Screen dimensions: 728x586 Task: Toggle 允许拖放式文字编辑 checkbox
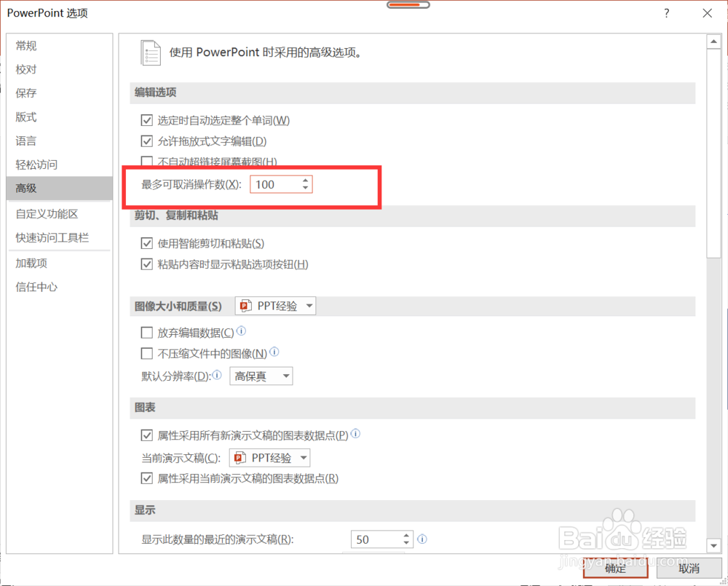tap(147, 140)
